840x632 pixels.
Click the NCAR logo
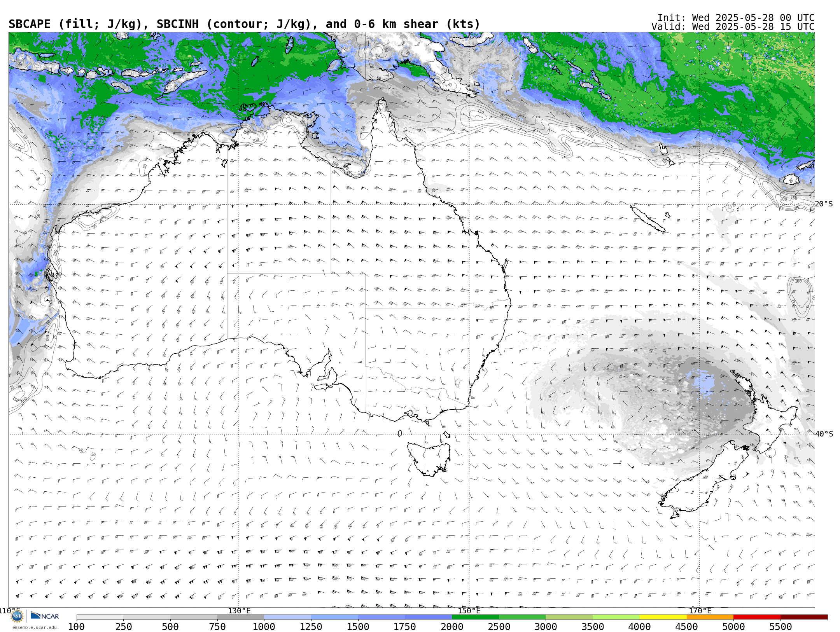click(45, 616)
